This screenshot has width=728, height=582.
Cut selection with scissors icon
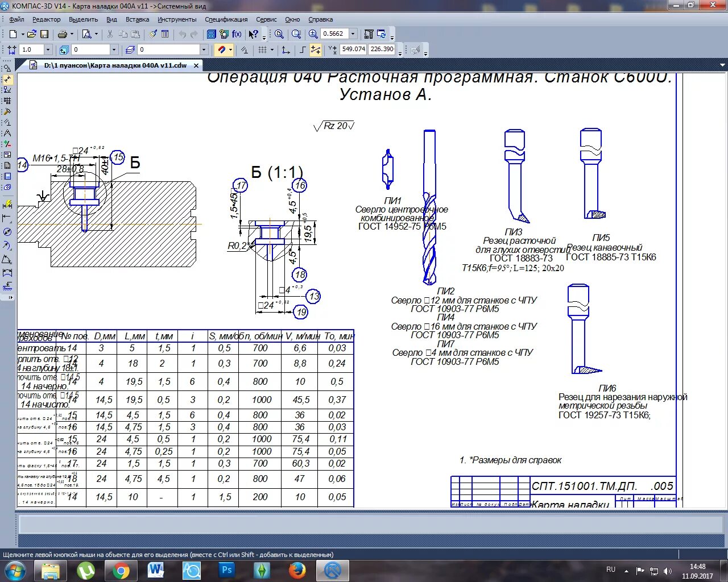110,34
